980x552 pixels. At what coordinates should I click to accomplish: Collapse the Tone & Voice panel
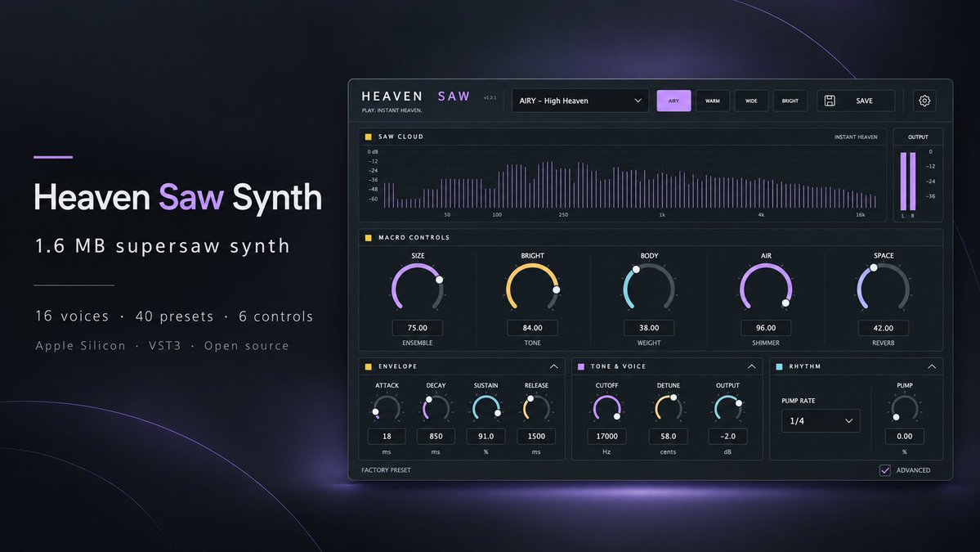(x=751, y=366)
